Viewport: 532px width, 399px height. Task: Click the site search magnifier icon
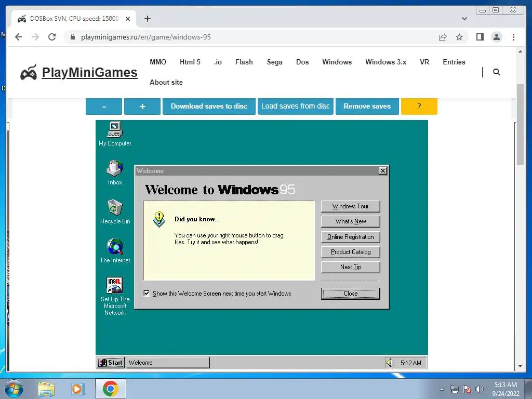[496, 72]
